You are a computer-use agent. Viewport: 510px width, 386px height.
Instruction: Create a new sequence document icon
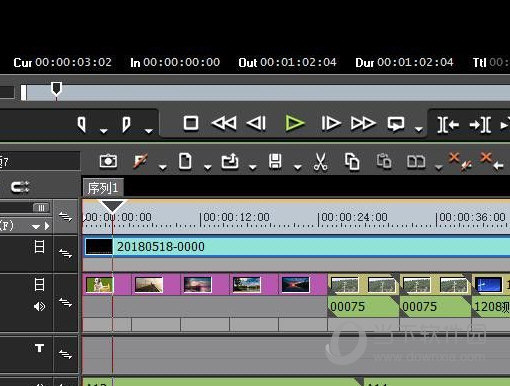(185, 161)
